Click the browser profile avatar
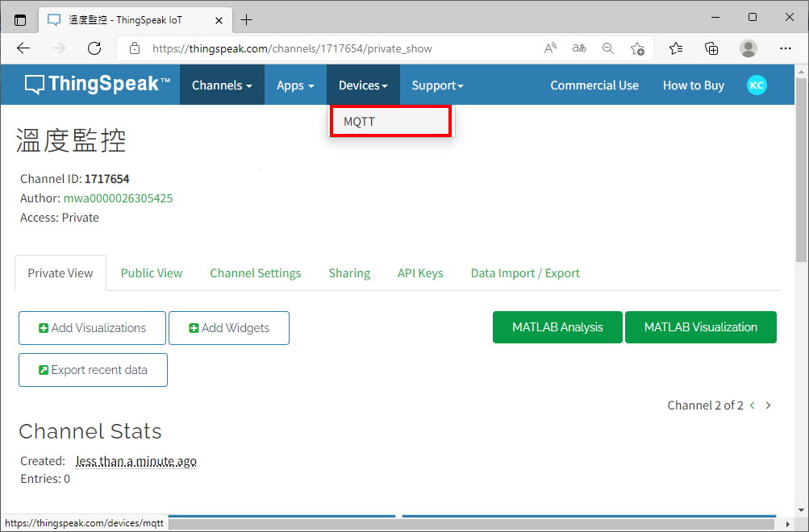This screenshot has height=532, width=809. click(x=749, y=48)
